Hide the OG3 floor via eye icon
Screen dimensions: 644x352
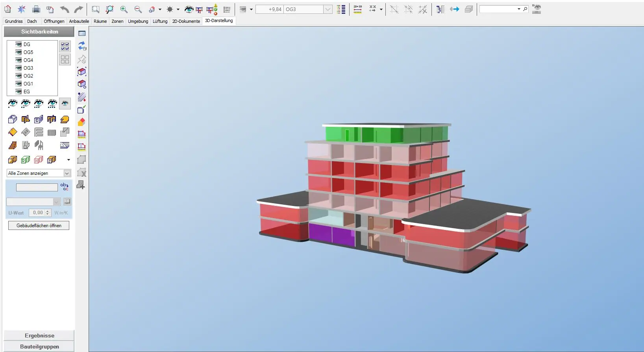coord(18,68)
